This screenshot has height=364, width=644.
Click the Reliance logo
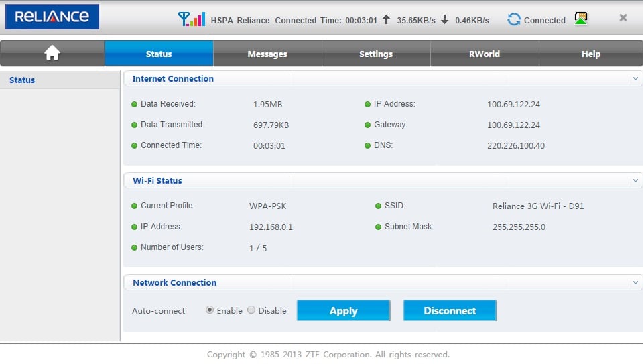coord(52,17)
